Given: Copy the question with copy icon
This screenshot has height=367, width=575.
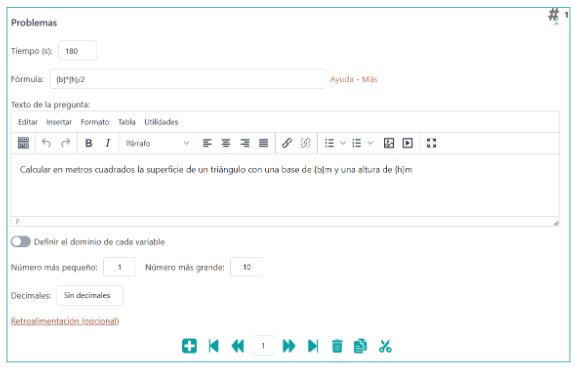Looking at the screenshot, I should [360, 346].
